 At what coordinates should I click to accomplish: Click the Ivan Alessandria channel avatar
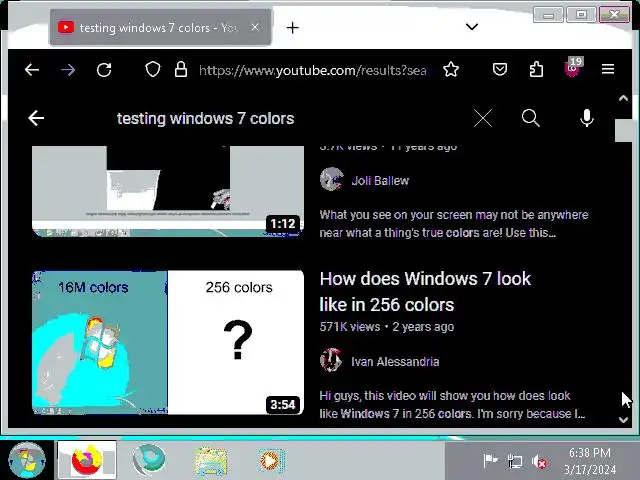(331, 360)
